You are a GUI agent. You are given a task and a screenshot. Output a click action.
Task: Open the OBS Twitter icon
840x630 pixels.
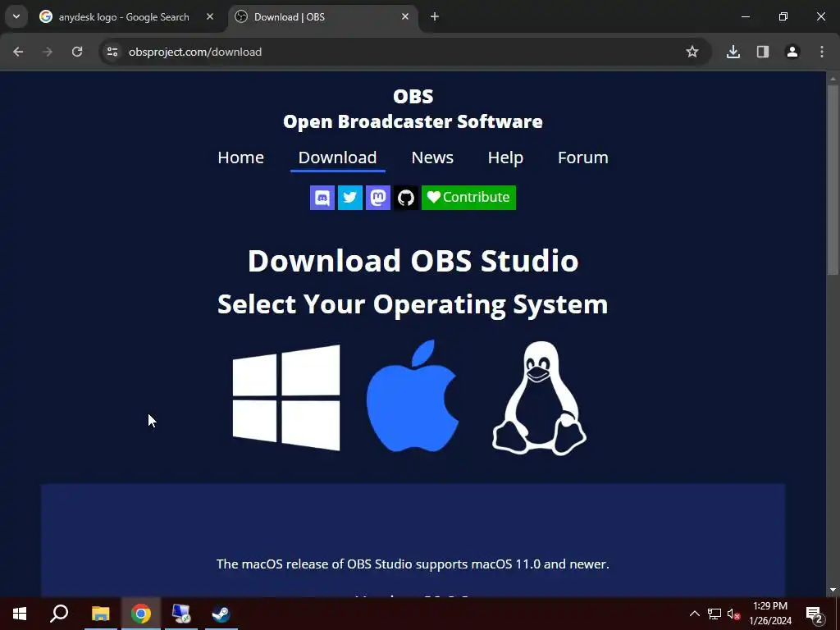pos(350,198)
